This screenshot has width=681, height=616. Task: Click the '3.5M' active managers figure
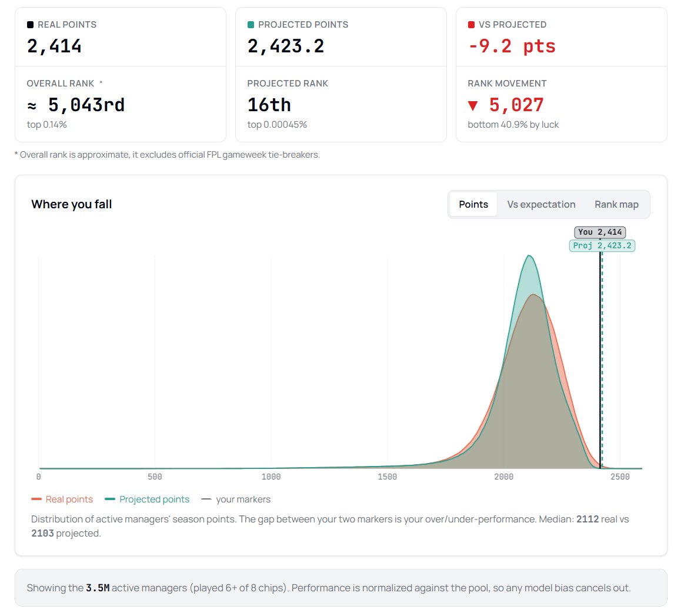click(98, 588)
